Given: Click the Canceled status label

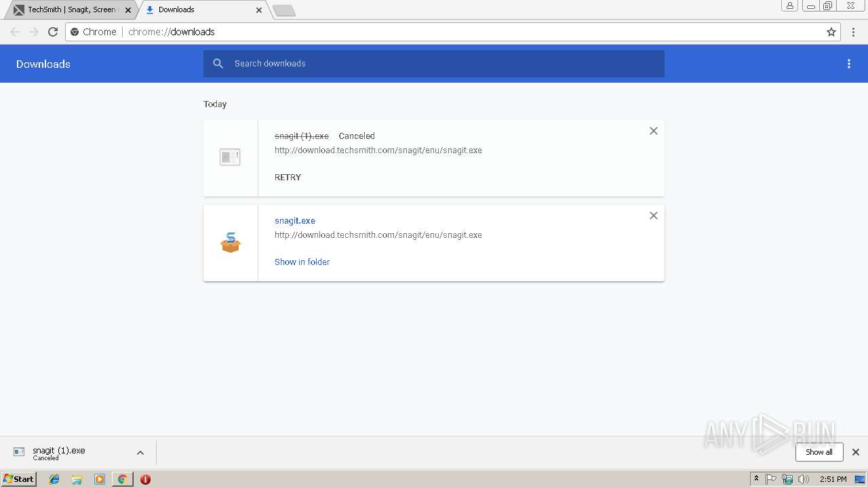Looking at the screenshot, I should (357, 136).
